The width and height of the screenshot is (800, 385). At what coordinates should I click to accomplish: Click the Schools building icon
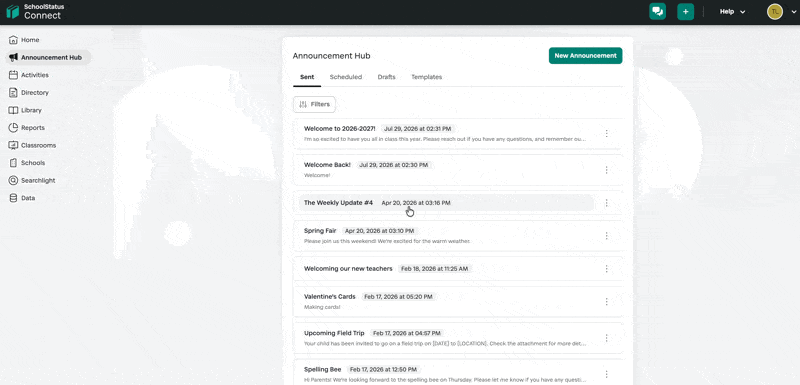coord(13,163)
